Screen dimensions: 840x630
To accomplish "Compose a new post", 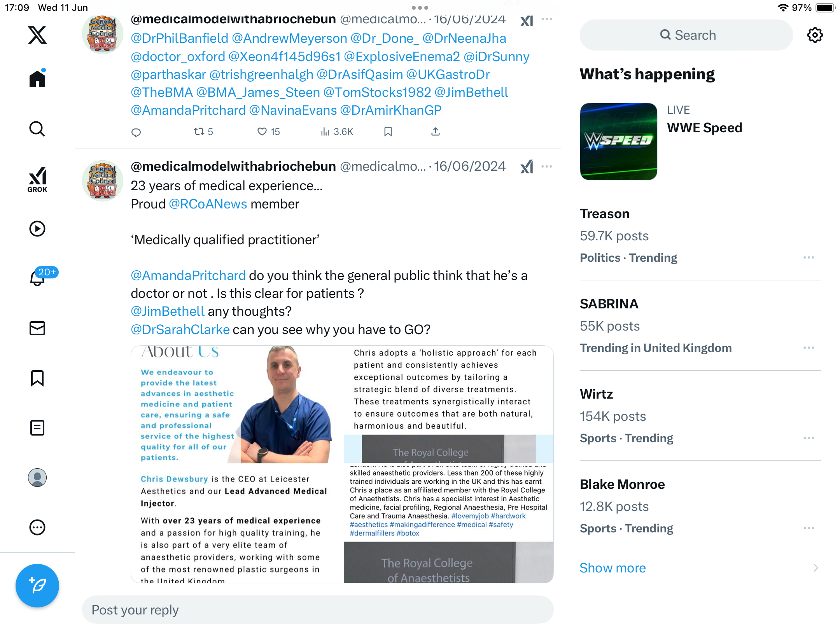I will point(37,585).
